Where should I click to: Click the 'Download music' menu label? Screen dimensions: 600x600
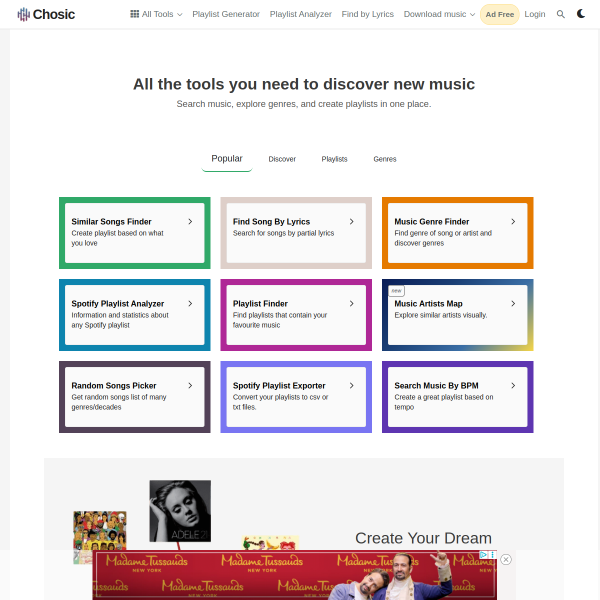pos(435,14)
